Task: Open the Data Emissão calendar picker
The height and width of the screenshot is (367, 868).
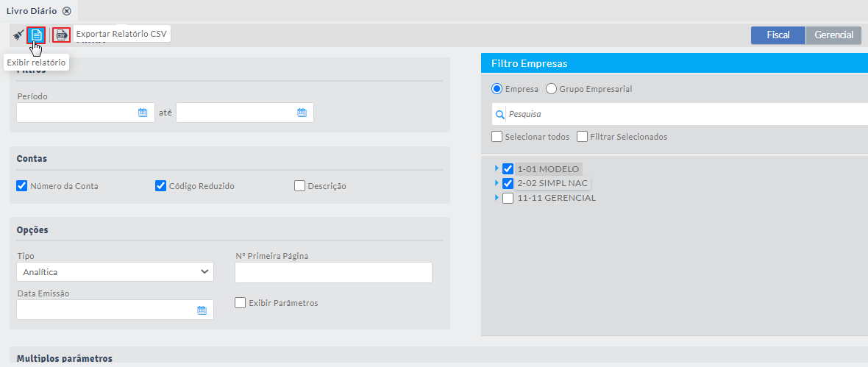Action: pos(202,310)
